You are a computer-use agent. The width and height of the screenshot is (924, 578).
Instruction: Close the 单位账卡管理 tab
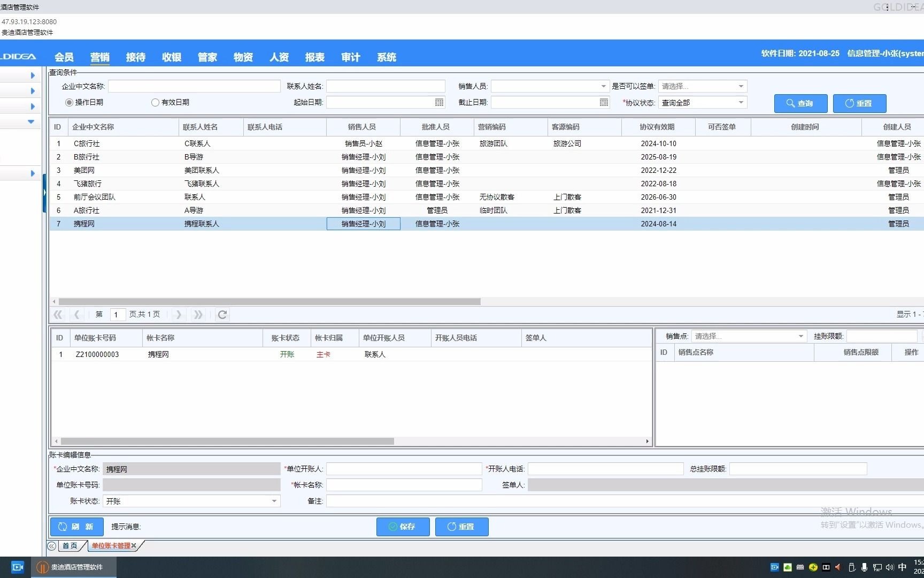pos(134,546)
